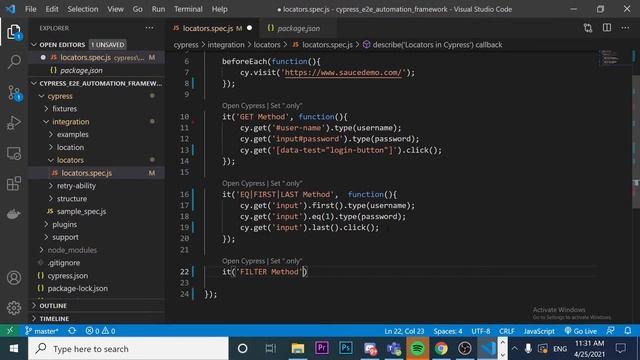The width and height of the screenshot is (640, 360).
Task: Select encoding UTF-8 in status bar
Action: pyautogui.click(x=481, y=331)
